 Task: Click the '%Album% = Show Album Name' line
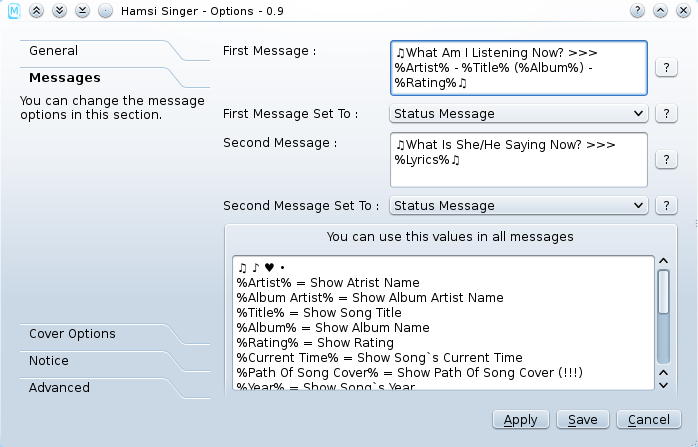(333, 328)
